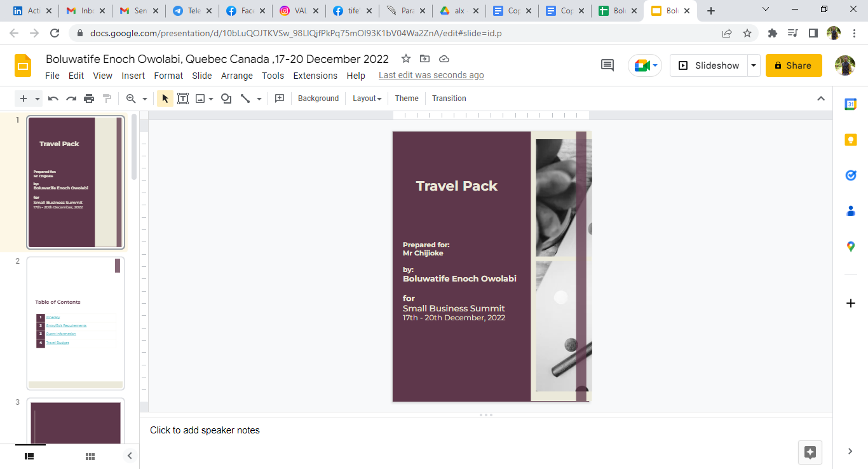Click the Redo icon in toolbar

pyautogui.click(x=71, y=99)
